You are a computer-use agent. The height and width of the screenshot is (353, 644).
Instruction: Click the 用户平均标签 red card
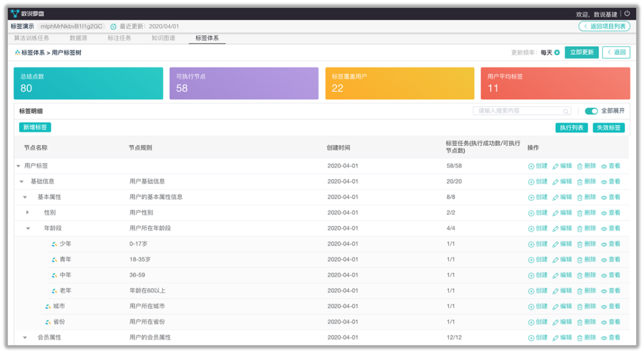tap(555, 83)
